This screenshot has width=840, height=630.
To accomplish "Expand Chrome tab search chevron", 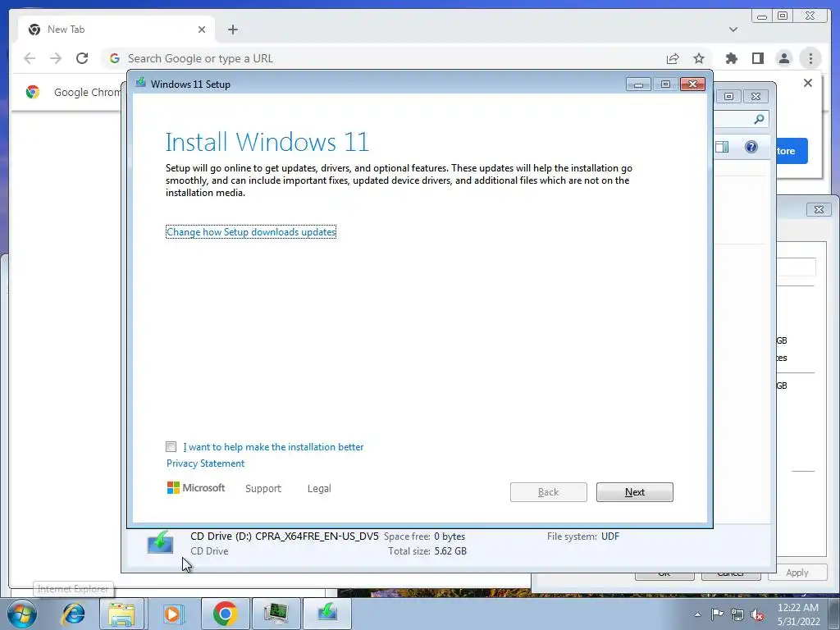I will click(x=733, y=30).
